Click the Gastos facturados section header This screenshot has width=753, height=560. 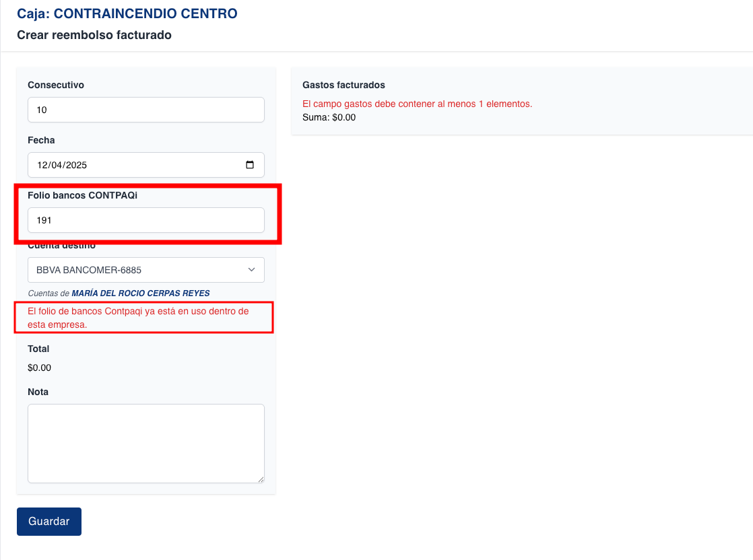[343, 85]
